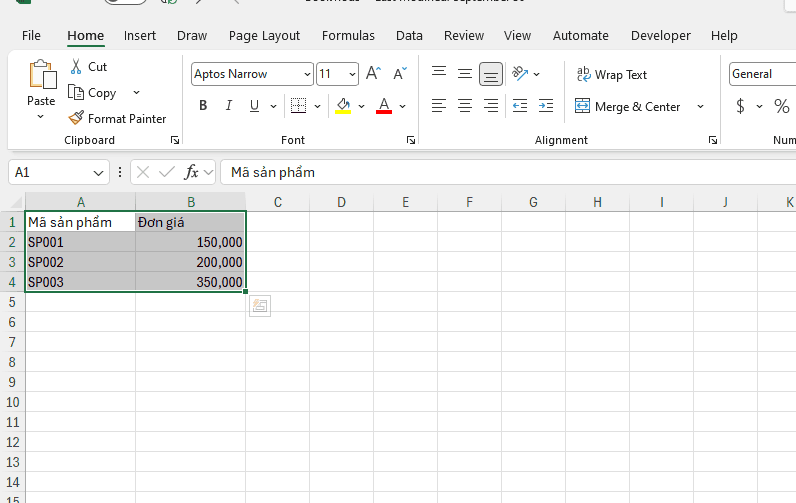The image size is (796, 503).
Task: Expand borders options arrow
Action: click(317, 106)
